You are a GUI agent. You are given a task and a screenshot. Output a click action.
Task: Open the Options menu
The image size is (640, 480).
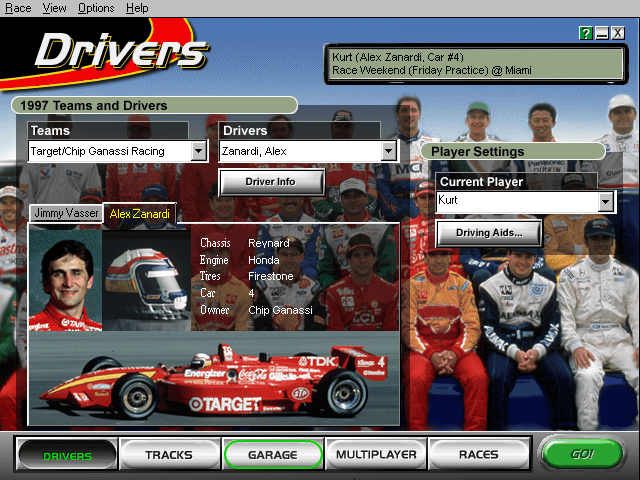(96, 8)
